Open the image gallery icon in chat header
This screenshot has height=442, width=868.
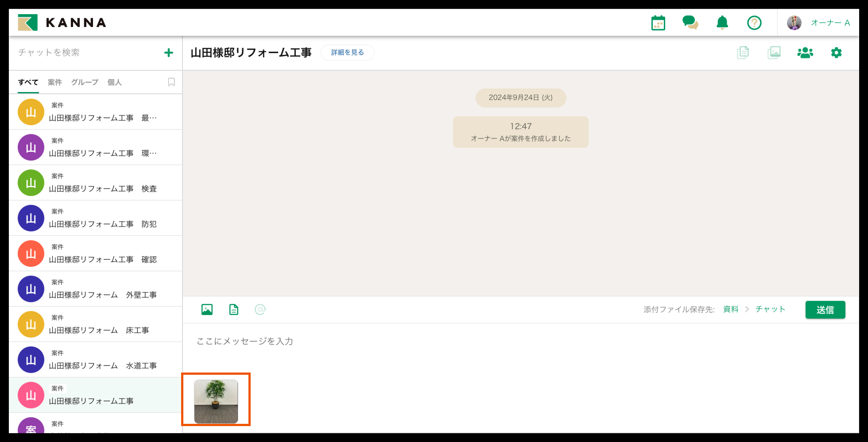(774, 52)
